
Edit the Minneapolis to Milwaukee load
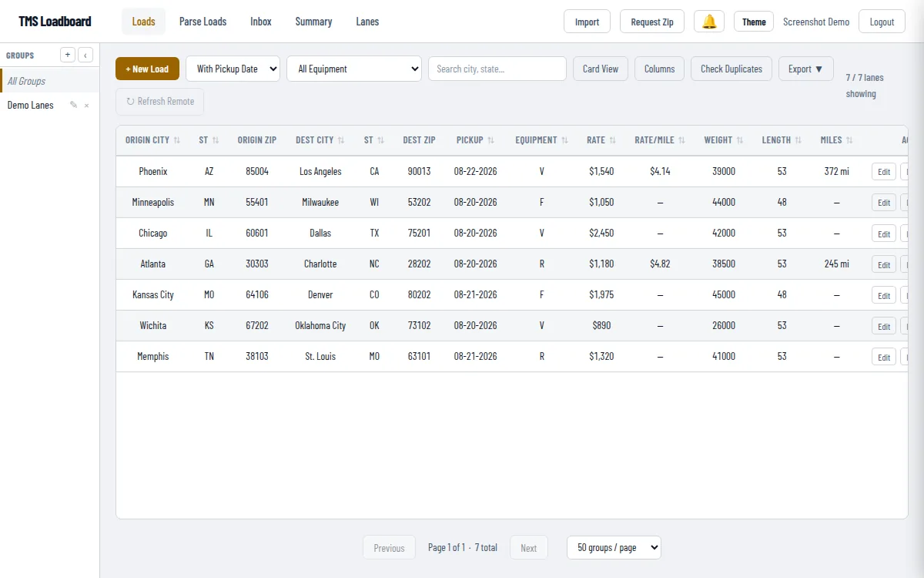click(x=884, y=203)
